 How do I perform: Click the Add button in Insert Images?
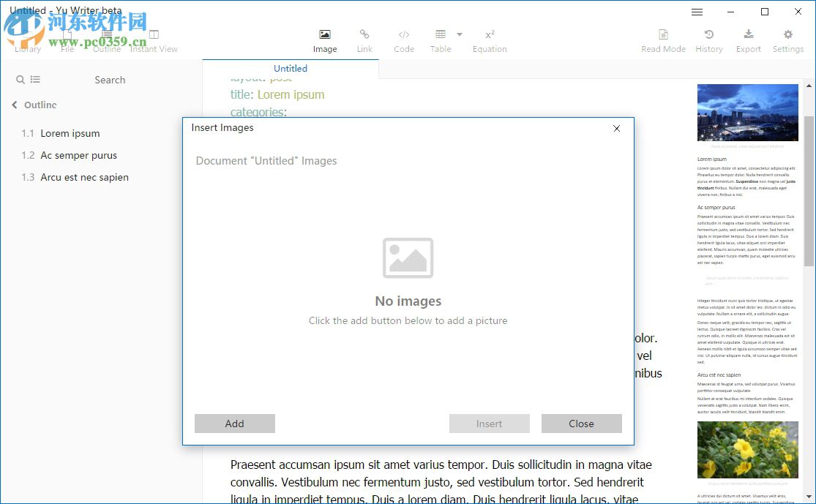pos(234,424)
